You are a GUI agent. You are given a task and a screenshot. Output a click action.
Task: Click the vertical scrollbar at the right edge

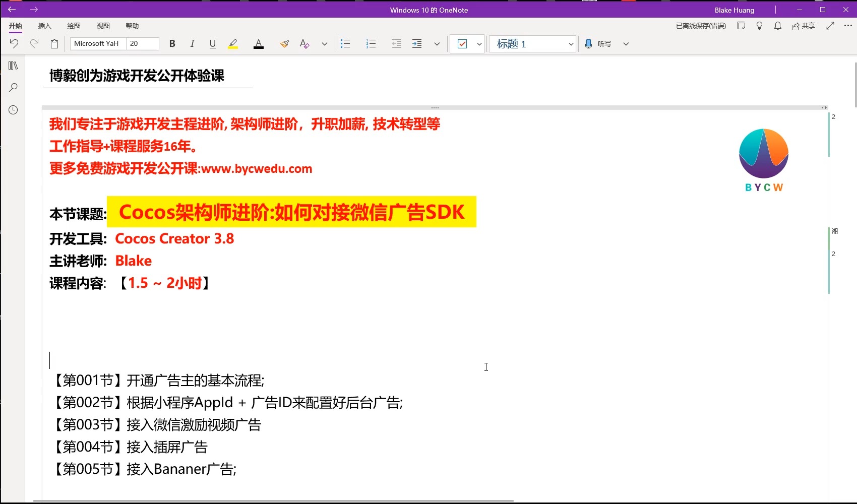point(855,84)
